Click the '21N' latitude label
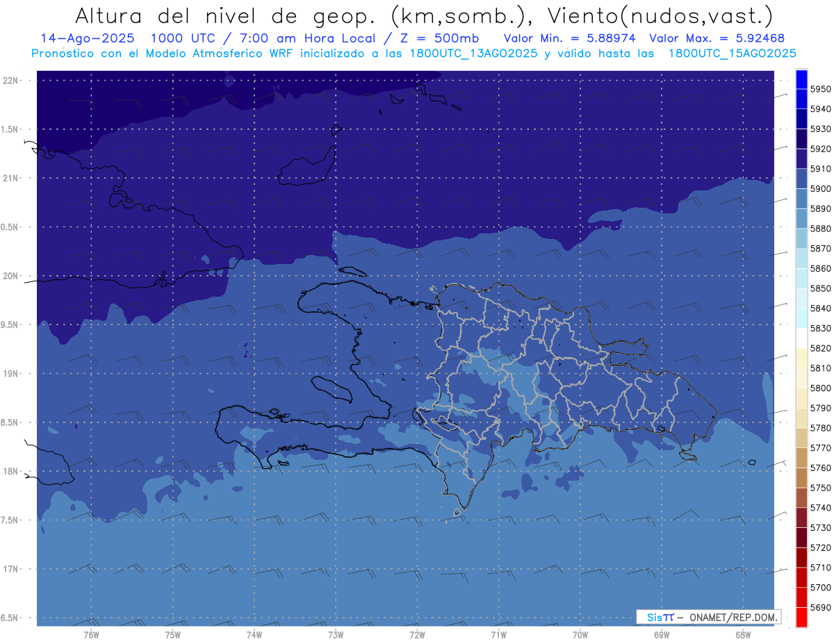This screenshot has width=834, height=644. click(x=10, y=178)
